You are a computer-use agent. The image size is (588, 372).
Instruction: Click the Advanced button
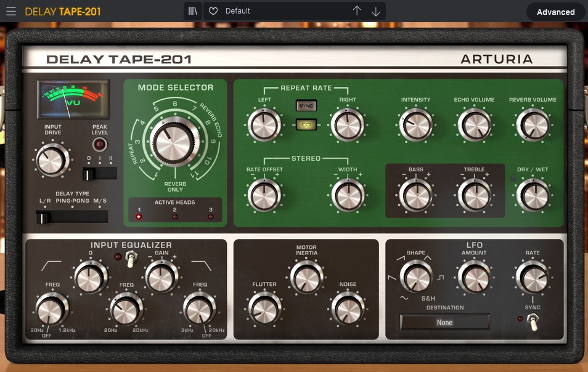pyautogui.click(x=555, y=12)
